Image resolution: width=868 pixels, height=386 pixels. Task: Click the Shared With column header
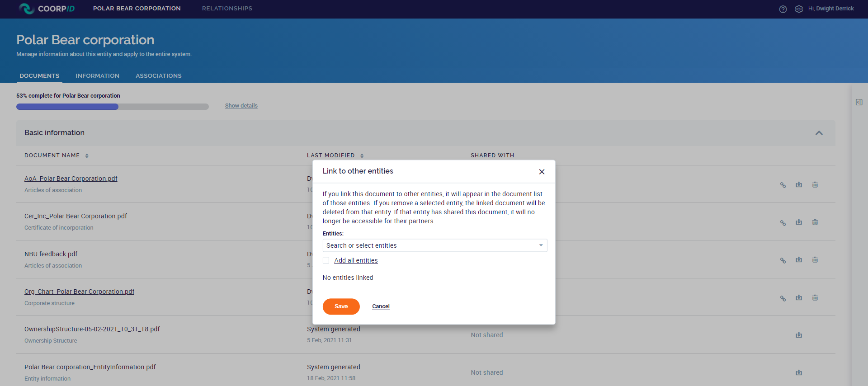coord(492,155)
